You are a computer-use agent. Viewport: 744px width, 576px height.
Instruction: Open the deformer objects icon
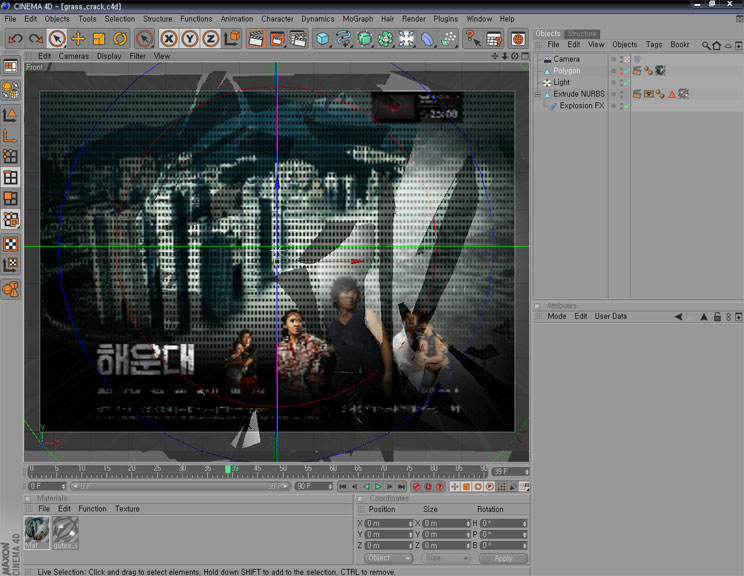tap(427, 38)
